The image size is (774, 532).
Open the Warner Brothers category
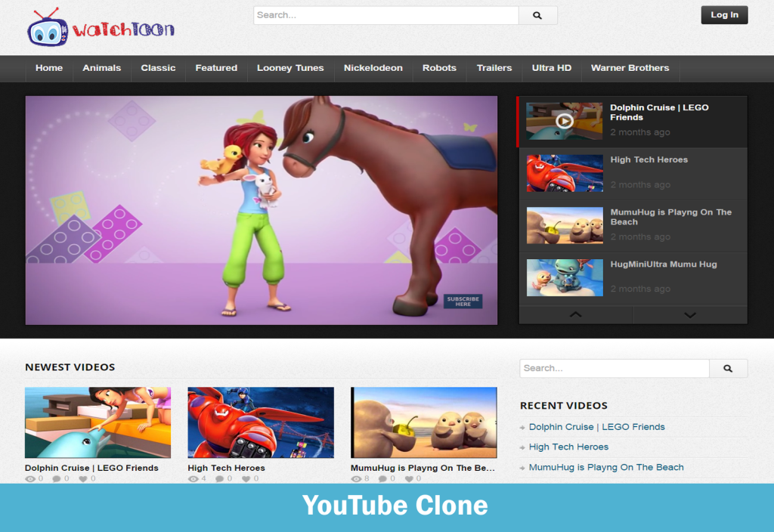pyautogui.click(x=630, y=68)
